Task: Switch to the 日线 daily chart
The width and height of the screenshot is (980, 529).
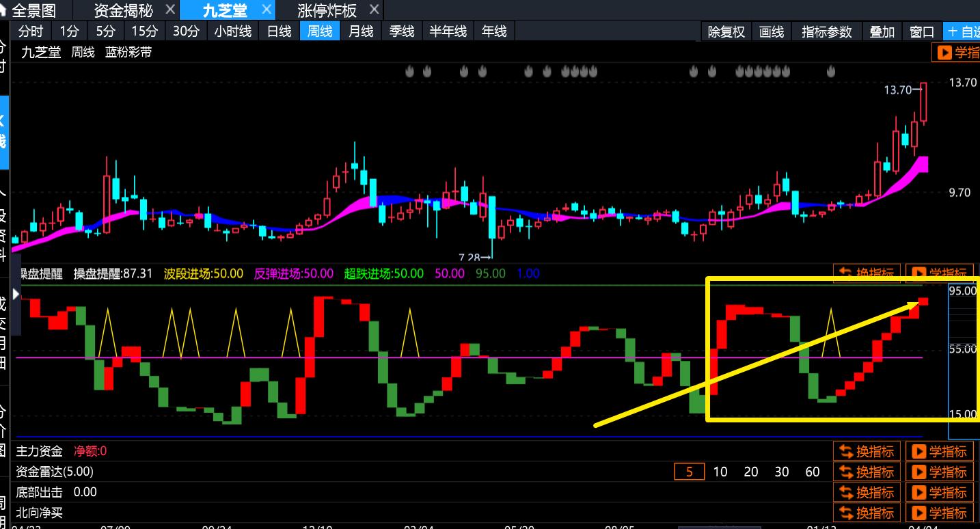Action: 279,31
